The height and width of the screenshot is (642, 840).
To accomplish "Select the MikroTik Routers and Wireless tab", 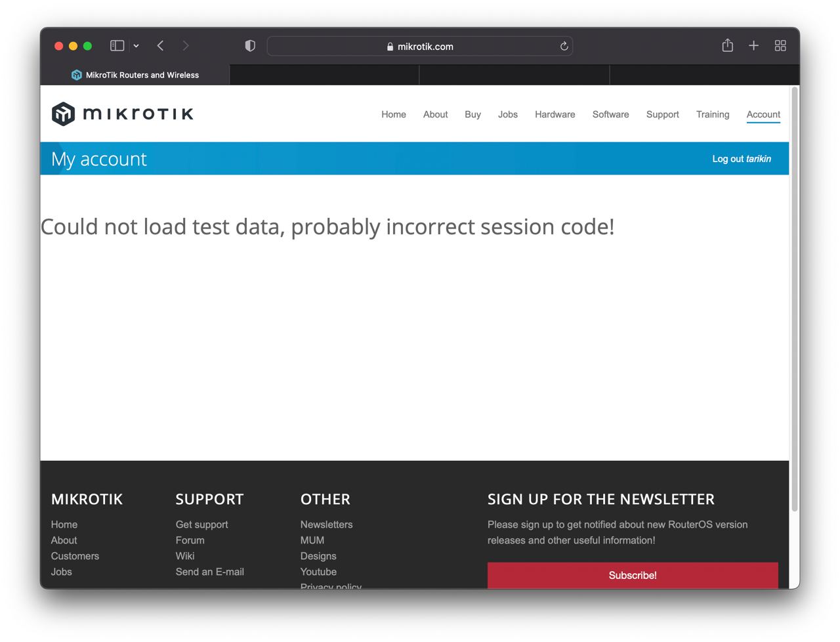I will (135, 75).
